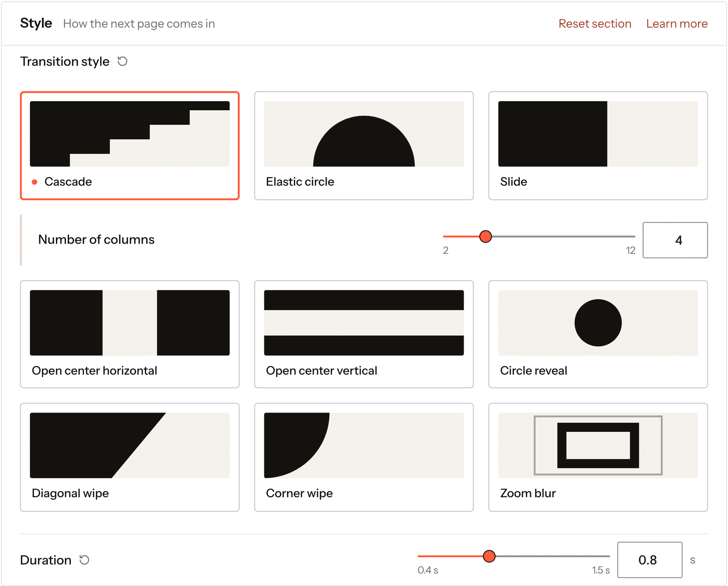Click the '1.5 s' maximum duration label
Viewport: 728px width, 586px height.
click(601, 570)
